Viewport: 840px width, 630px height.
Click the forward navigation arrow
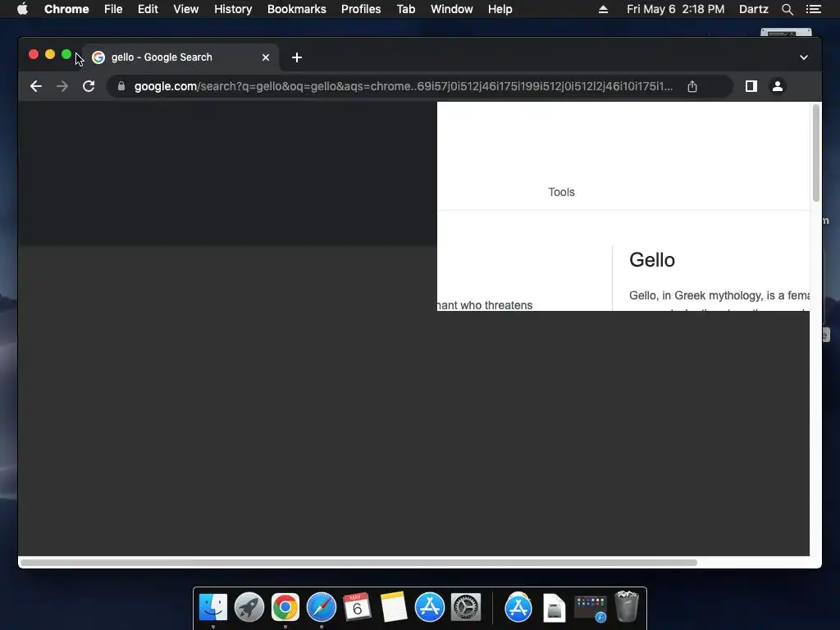pos(62,86)
